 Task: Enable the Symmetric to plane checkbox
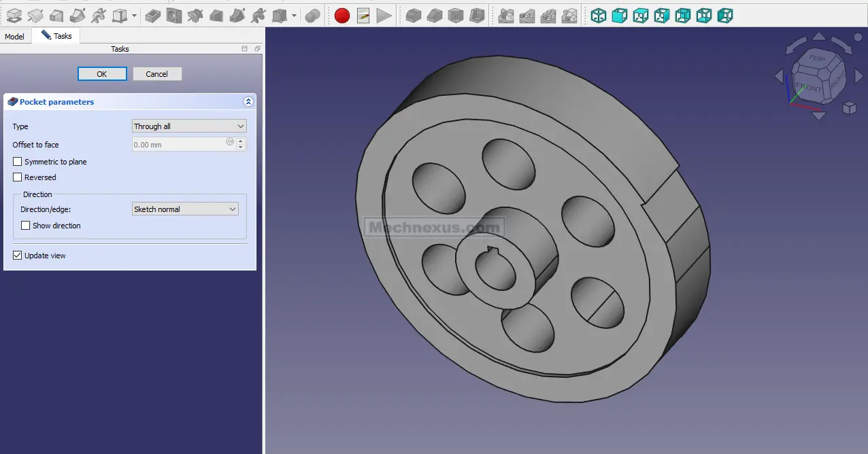18,162
